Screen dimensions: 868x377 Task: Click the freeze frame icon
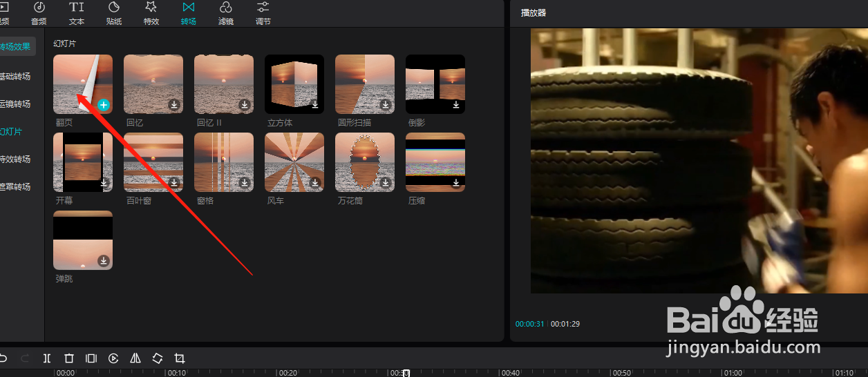(91, 358)
